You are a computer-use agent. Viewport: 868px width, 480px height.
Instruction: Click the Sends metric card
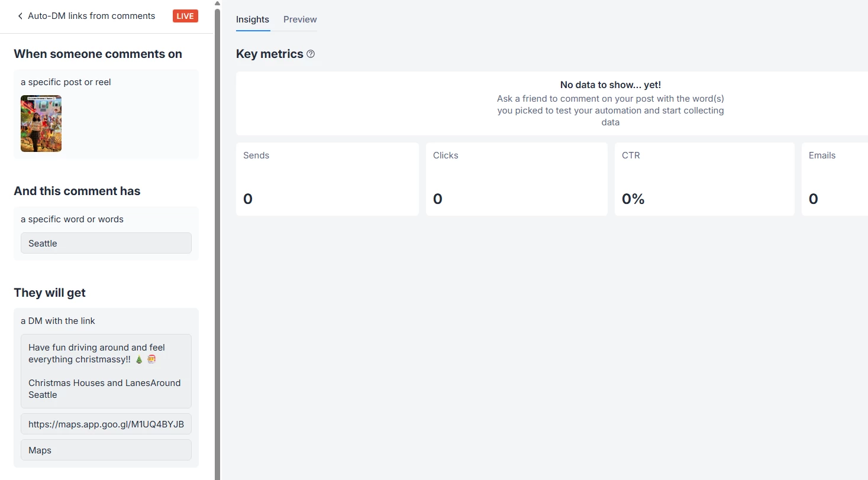point(327,179)
